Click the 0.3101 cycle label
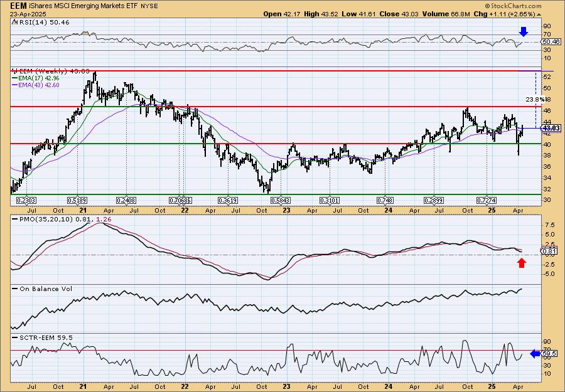This screenshot has width=565, height=392. coord(330,200)
